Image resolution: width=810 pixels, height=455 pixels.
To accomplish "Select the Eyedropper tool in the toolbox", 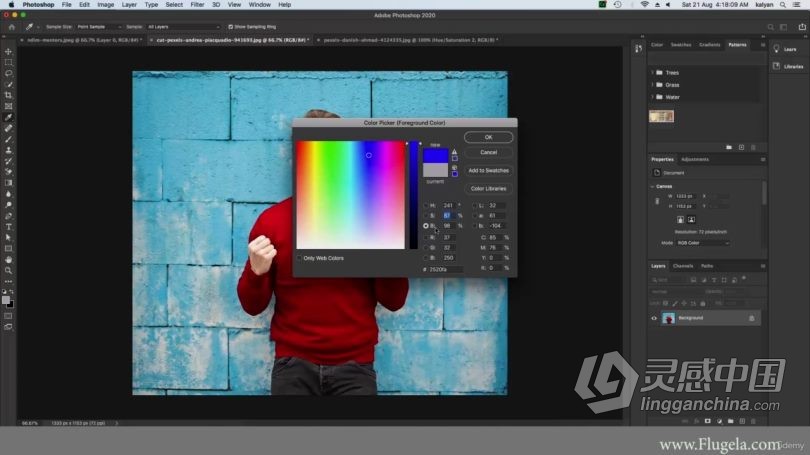I will pos(8,118).
